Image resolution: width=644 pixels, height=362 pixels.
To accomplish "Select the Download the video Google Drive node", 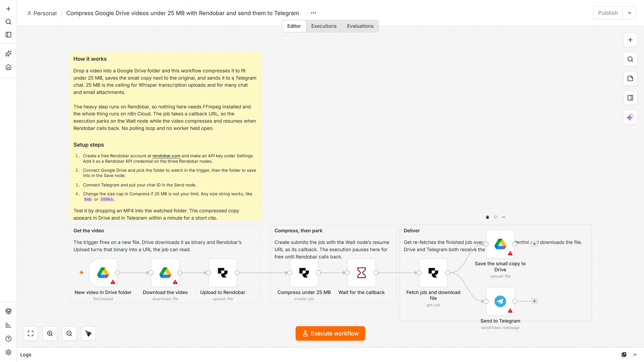I will [x=165, y=273].
